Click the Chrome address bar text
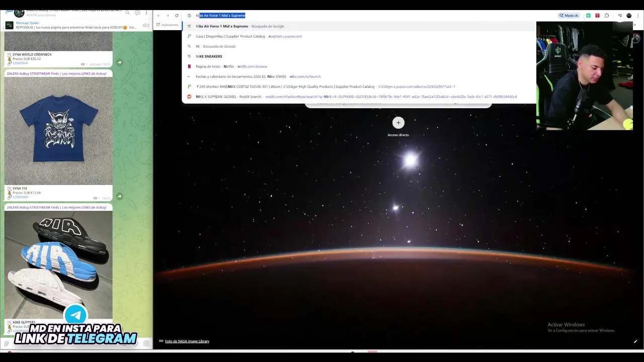 [220, 16]
